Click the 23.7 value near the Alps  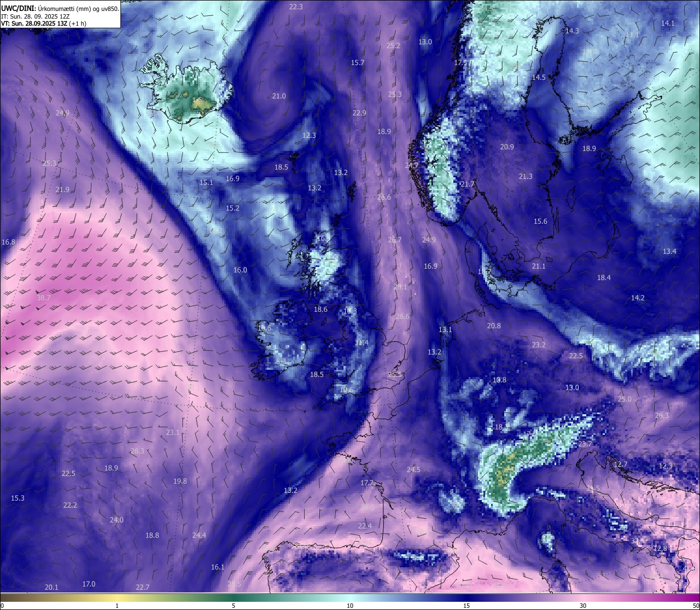point(585,444)
